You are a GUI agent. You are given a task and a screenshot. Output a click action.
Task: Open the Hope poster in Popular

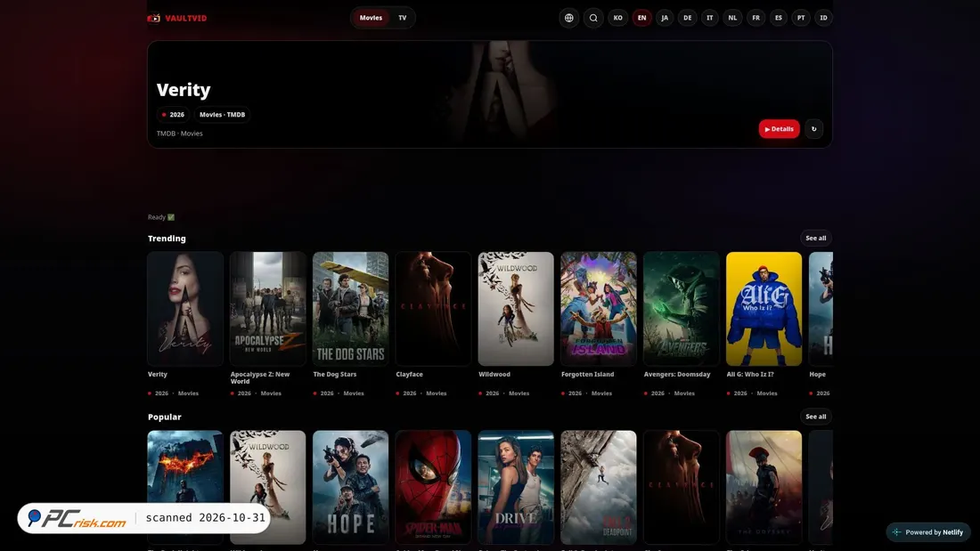[351, 487]
